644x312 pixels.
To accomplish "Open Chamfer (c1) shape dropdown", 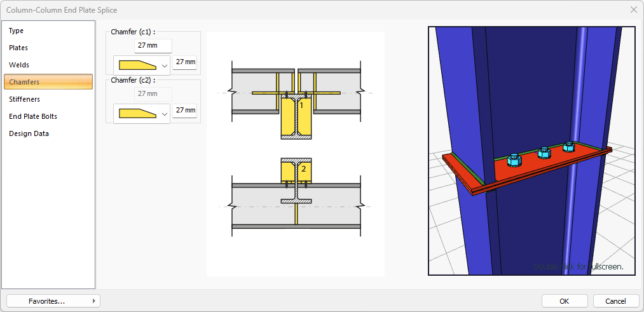I will 141,65.
